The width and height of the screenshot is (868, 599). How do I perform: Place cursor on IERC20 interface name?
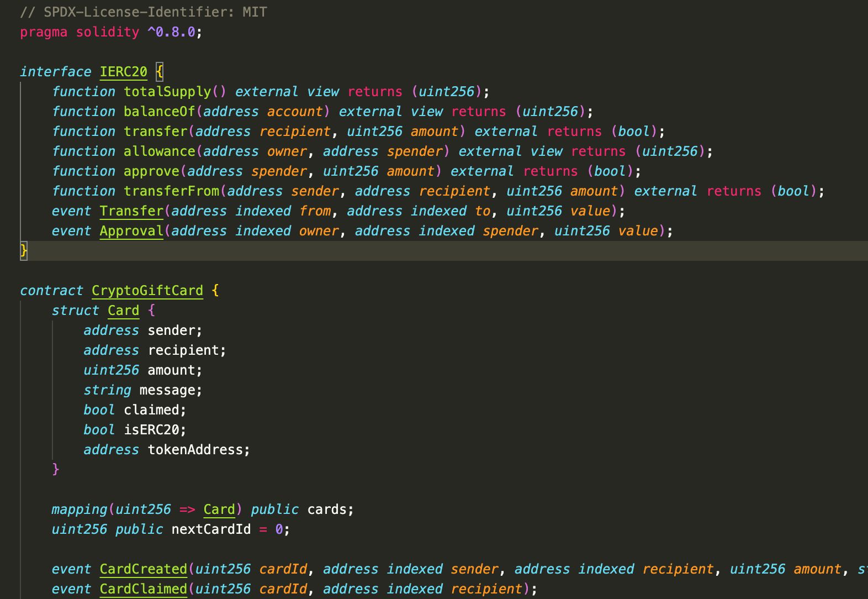pos(124,72)
